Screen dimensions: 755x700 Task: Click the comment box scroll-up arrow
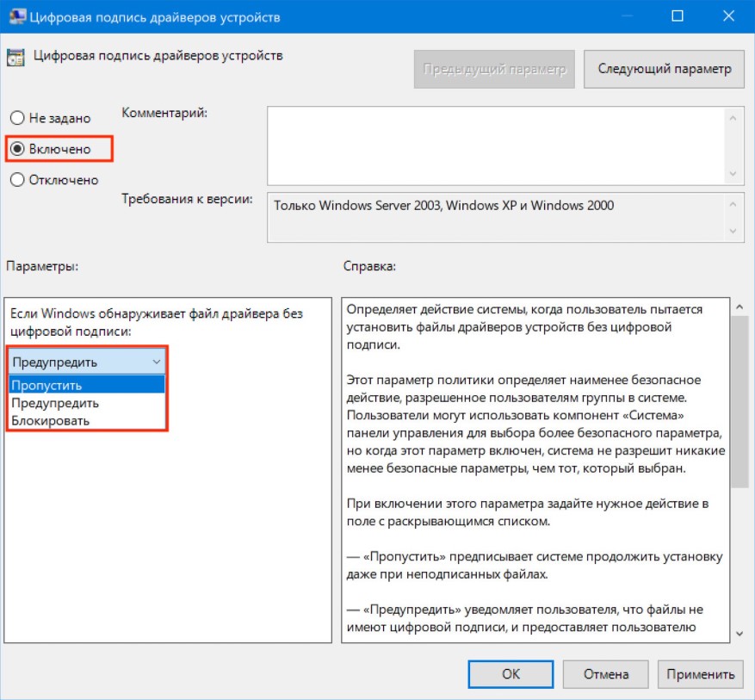pyautogui.click(x=733, y=118)
